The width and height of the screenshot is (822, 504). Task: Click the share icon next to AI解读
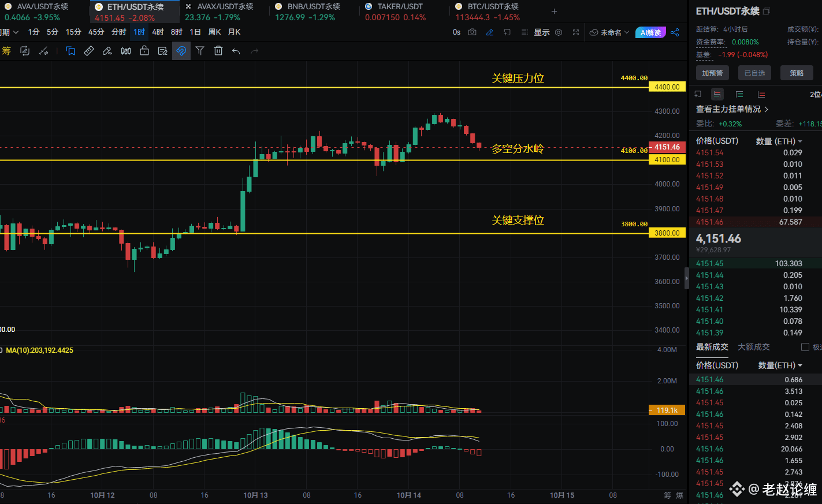675,32
